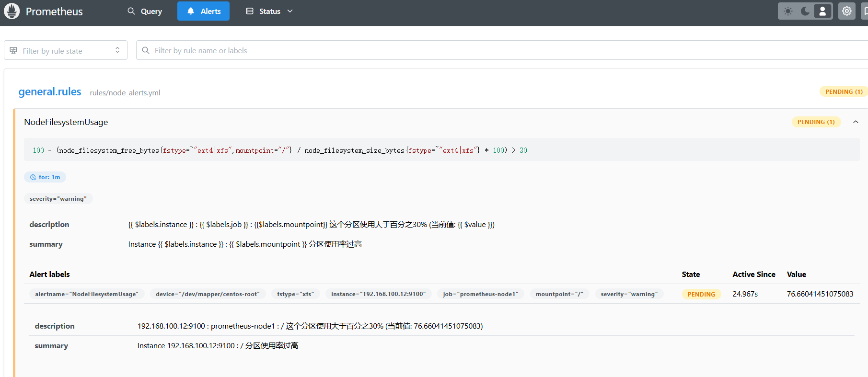Switch to dark theme with moon icon

[805, 11]
